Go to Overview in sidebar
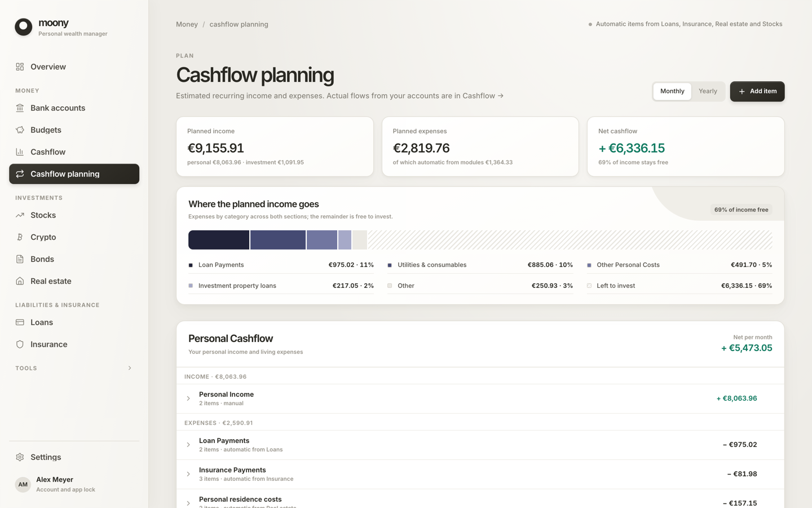This screenshot has width=812, height=508. tap(74, 67)
